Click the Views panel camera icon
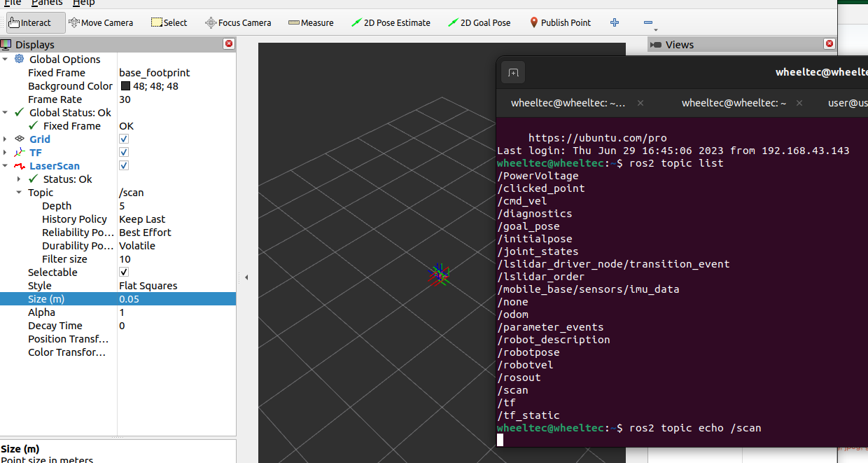 point(656,45)
